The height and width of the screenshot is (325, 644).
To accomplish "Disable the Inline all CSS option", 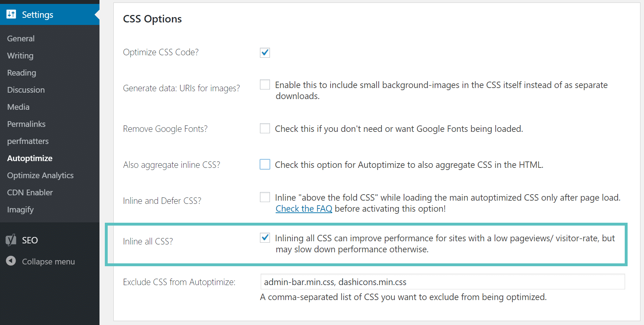I will (265, 238).
